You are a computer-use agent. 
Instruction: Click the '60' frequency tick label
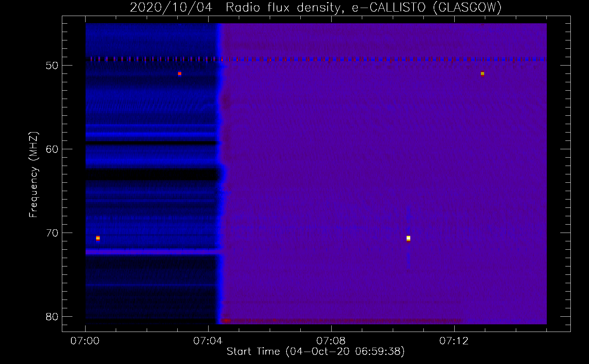(52, 149)
